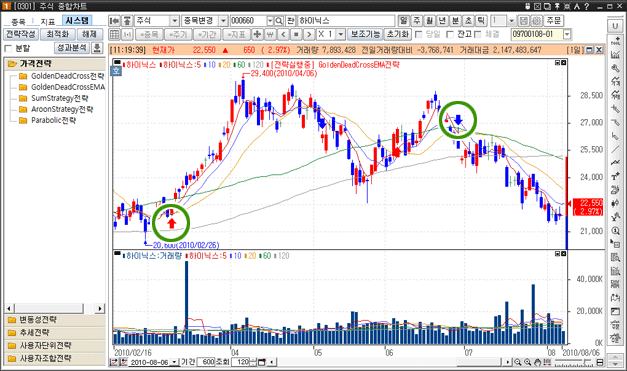Toggle the 분할 checkbox
627x371 pixels.
8,48
